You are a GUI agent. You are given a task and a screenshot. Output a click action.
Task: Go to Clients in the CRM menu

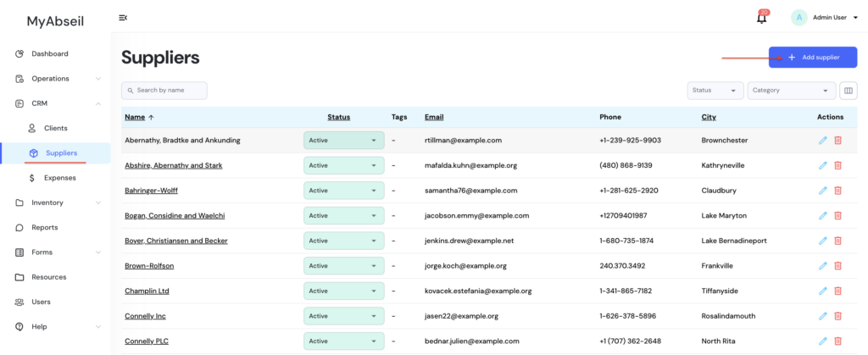tap(56, 128)
